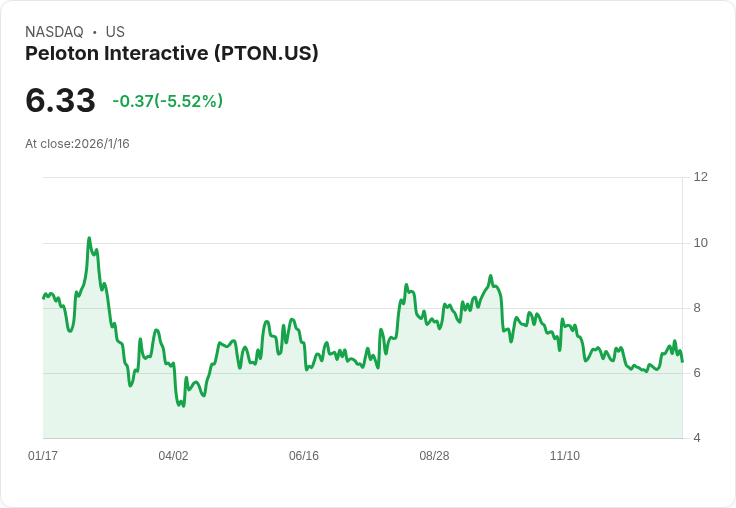Click the -0.37(-5.52%) price change

[167, 101]
